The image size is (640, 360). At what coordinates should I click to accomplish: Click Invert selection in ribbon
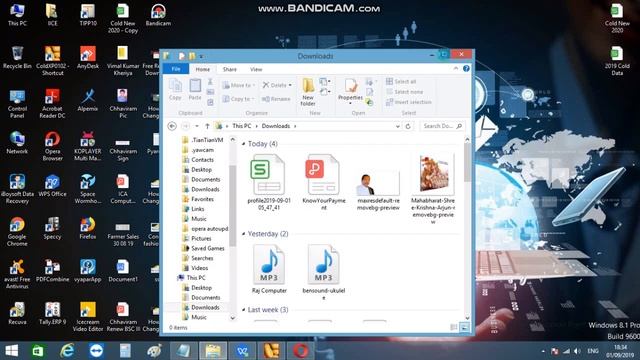tap(409, 102)
